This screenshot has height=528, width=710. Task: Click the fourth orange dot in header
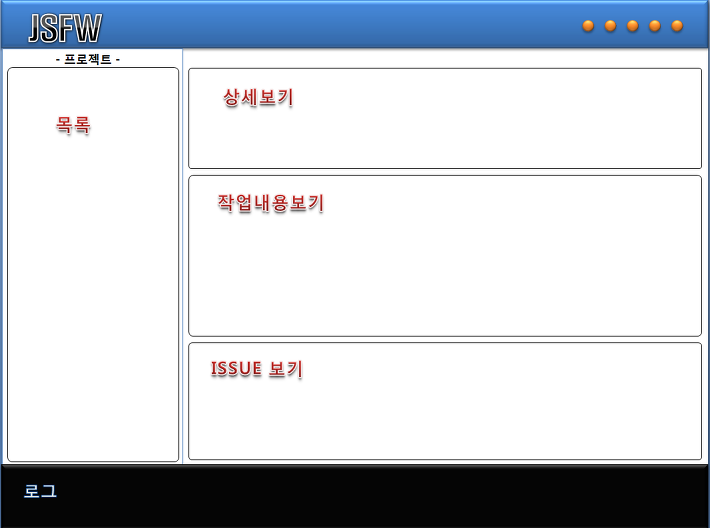(654, 26)
